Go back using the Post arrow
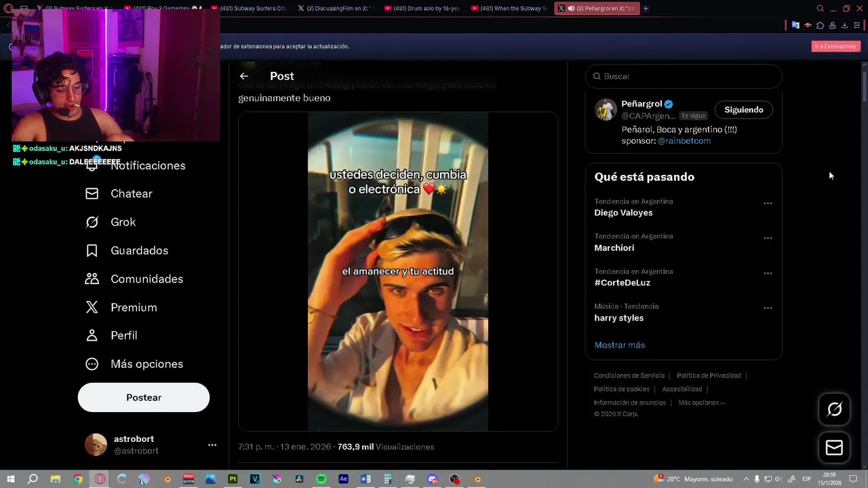The width and height of the screenshot is (868, 488). point(244,76)
